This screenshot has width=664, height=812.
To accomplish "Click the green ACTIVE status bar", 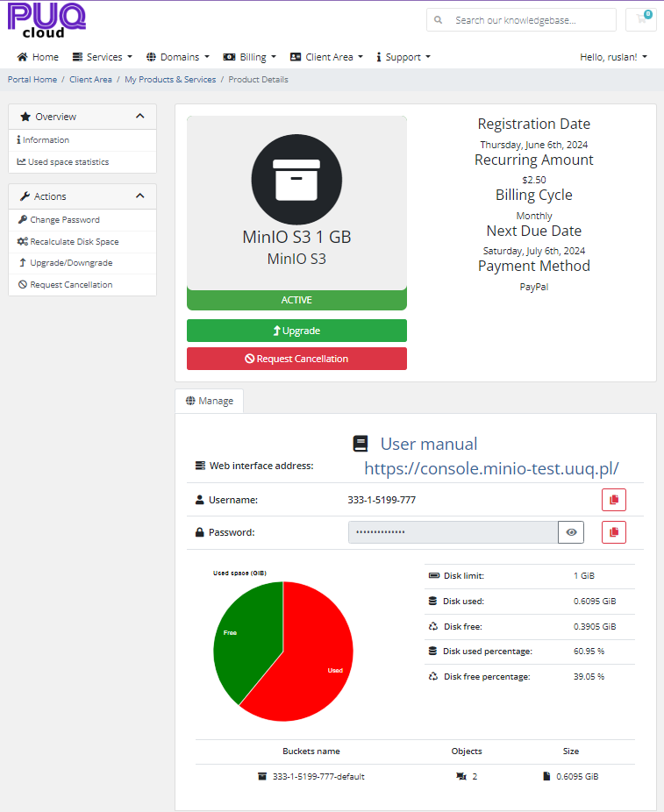I will pyautogui.click(x=296, y=300).
